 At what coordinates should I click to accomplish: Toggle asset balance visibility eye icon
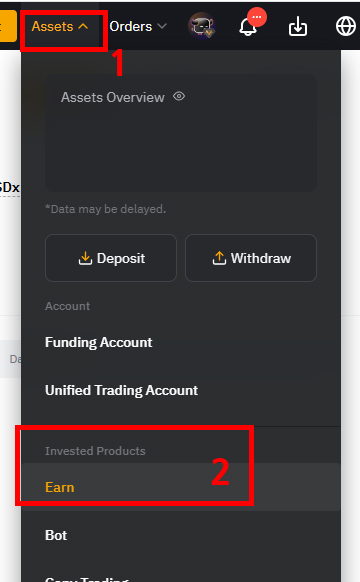click(179, 97)
